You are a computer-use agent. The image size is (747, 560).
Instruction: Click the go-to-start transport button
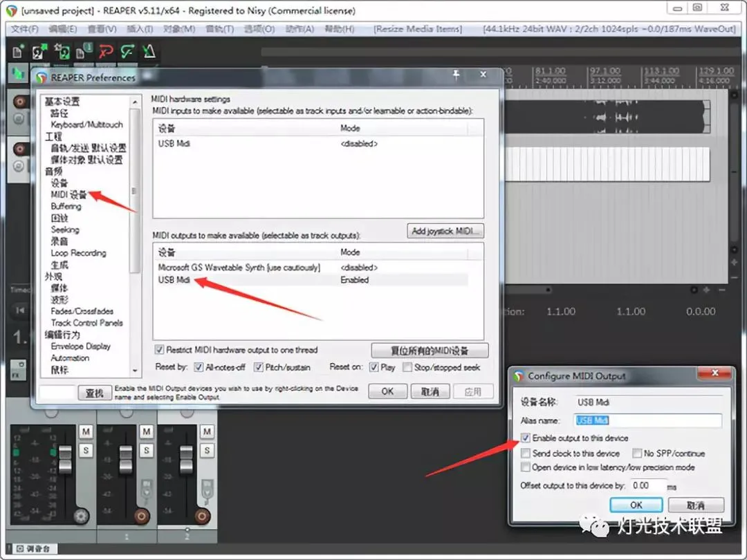(x=20, y=310)
